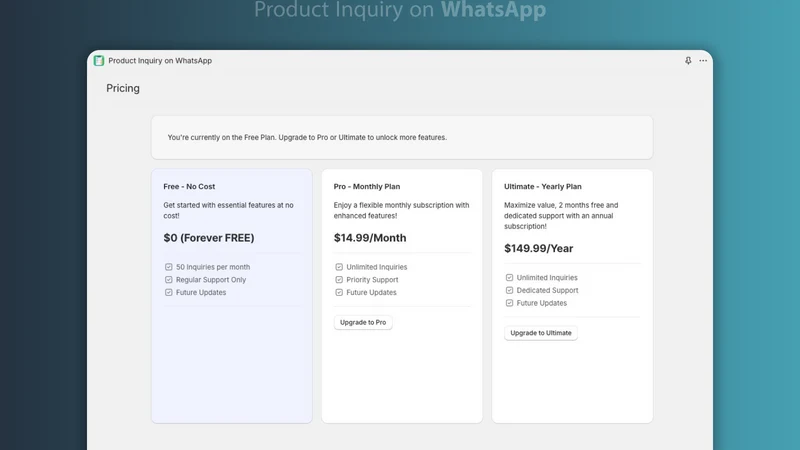Click Future Updates check icon in Pro plan
Image resolution: width=800 pixels, height=450 pixels.
point(339,292)
